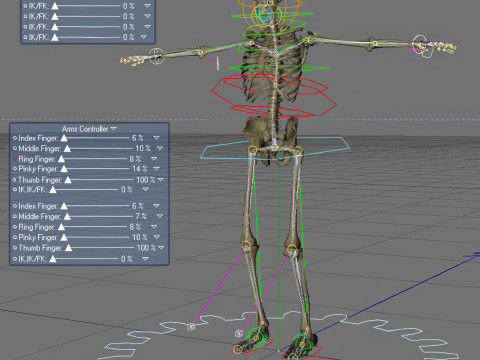Toggle circle beside upper group's Index Finger
The width and height of the screenshot is (480, 360).
tap(15, 138)
